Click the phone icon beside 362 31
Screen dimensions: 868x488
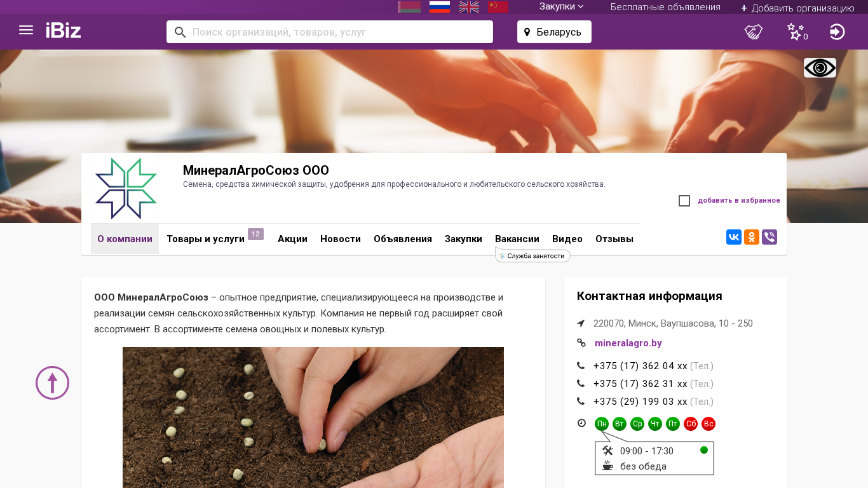tap(581, 384)
